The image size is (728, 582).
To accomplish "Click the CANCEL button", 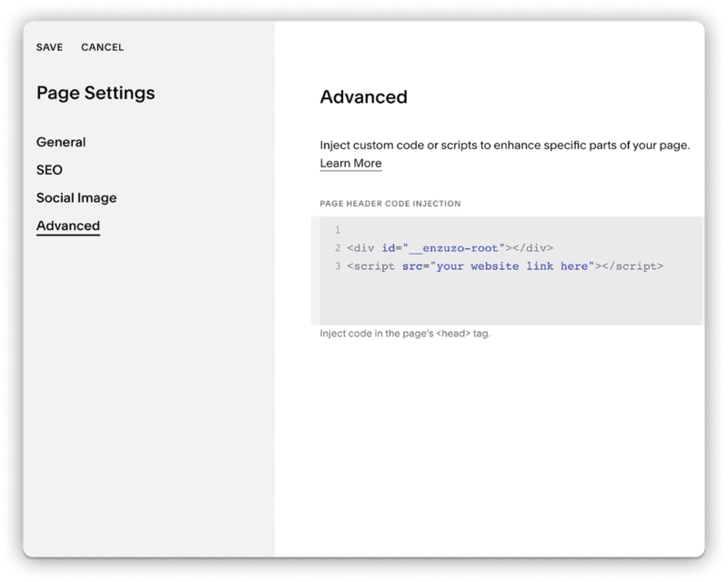I will (x=102, y=47).
